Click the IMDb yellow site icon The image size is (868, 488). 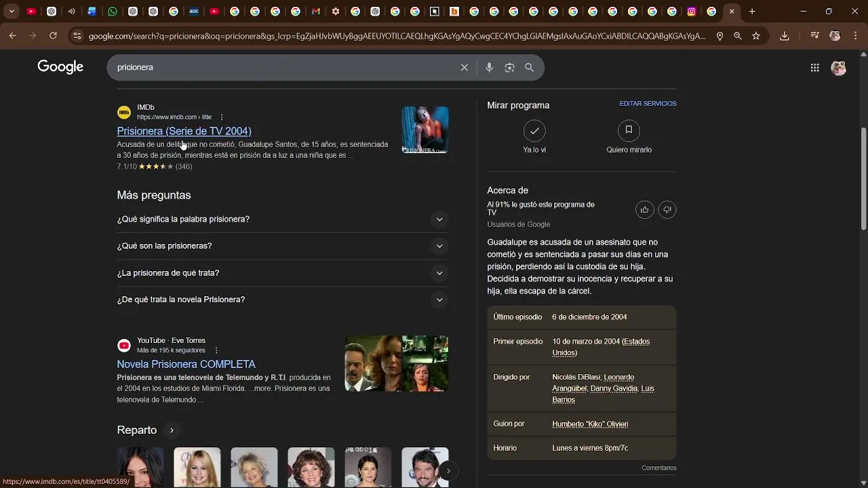click(124, 113)
